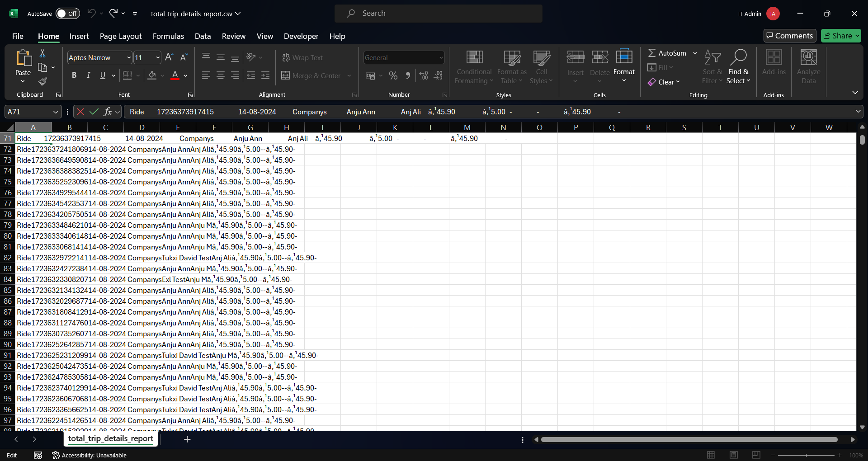Toggle AutoSave switch on
Screen dimensions: 868x461
click(x=67, y=14)
